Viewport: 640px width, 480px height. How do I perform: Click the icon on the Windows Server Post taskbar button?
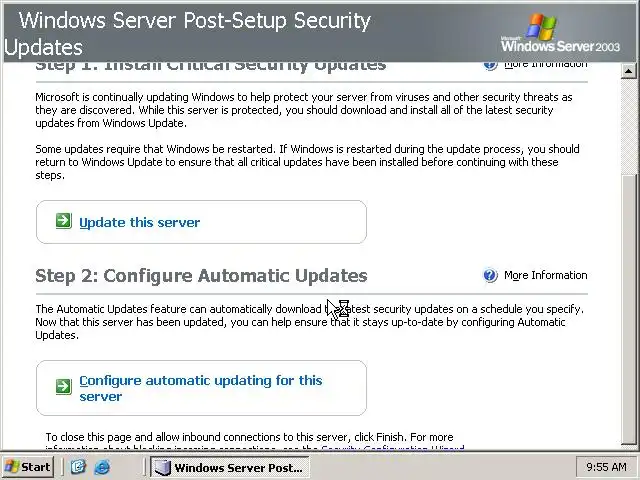(163, 467)
